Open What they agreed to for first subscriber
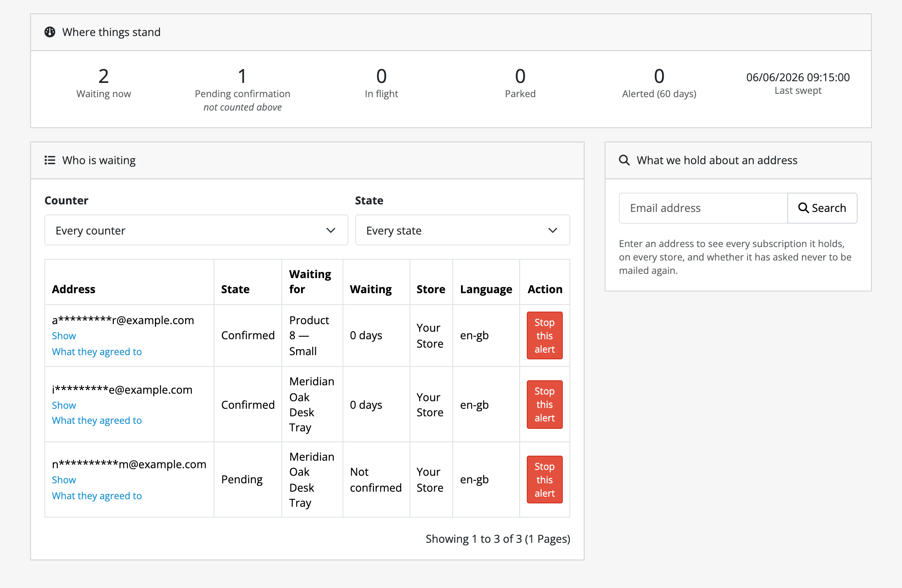 (97, 352)
